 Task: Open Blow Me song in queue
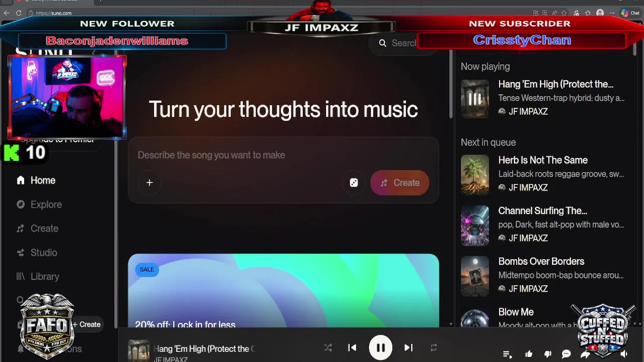point(516,312)
